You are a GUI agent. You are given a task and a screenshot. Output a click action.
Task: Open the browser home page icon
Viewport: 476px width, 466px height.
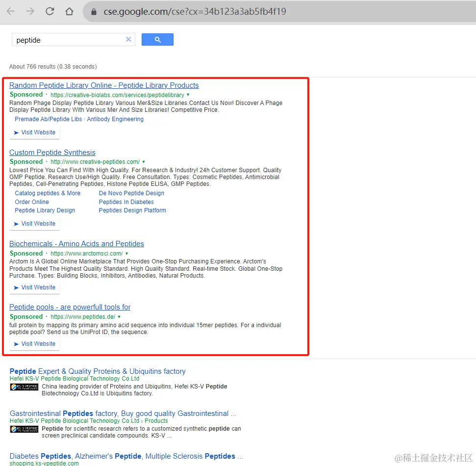point(69,12)
